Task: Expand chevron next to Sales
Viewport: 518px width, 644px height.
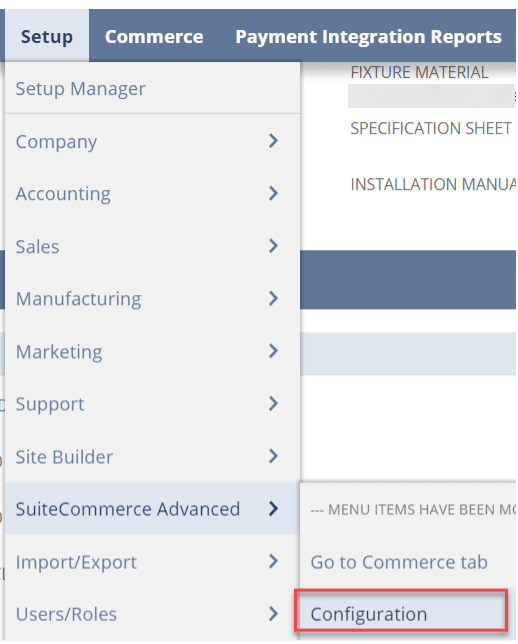Action: point(273,246)
